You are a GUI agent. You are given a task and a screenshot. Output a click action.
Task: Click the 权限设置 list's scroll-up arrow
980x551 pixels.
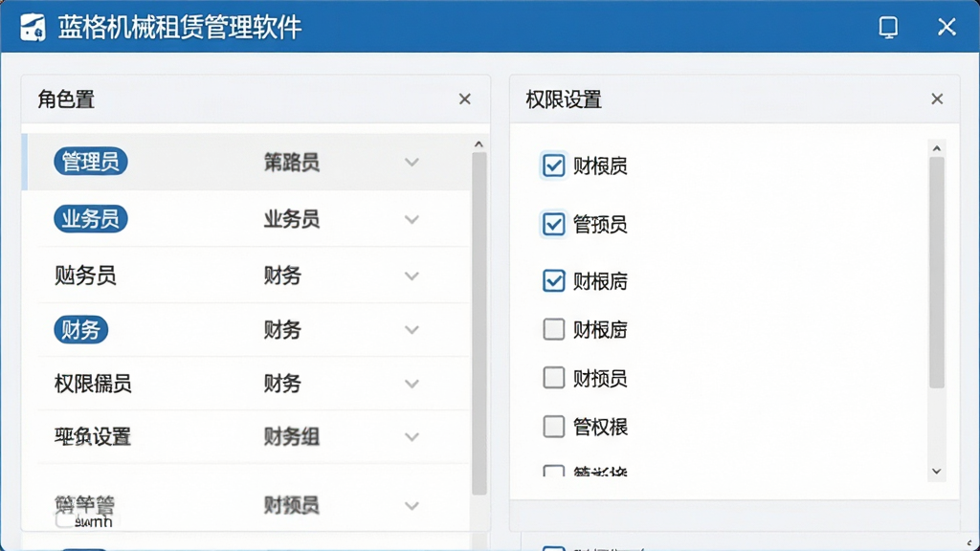(936, 148)
